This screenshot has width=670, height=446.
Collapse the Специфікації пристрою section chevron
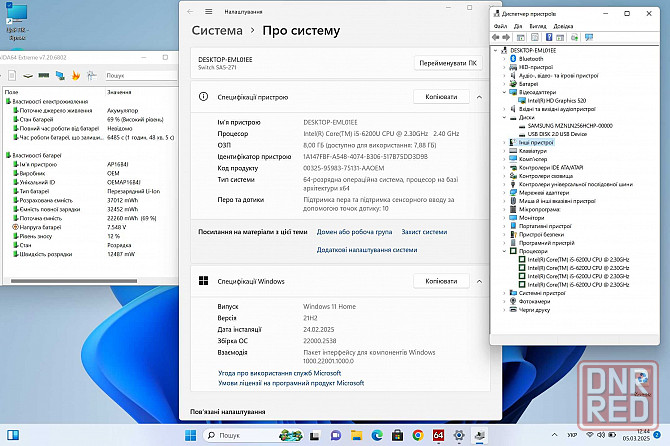click(479, 97)
